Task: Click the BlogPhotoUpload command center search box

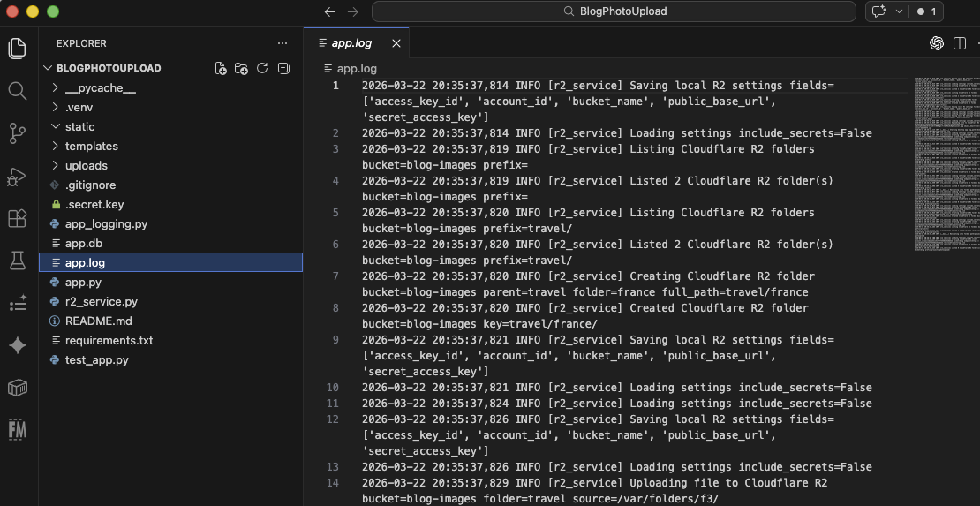Action: [x=614, y=11]
